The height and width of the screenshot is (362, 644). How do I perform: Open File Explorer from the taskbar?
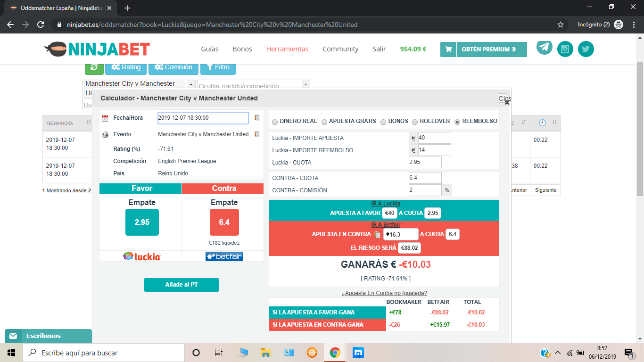(x=265, y=353)
